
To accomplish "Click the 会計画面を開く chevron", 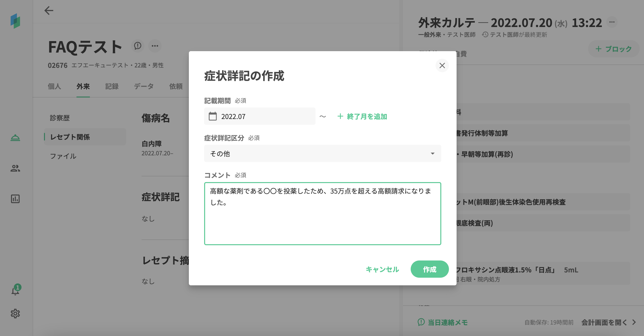I will (633, 322).
